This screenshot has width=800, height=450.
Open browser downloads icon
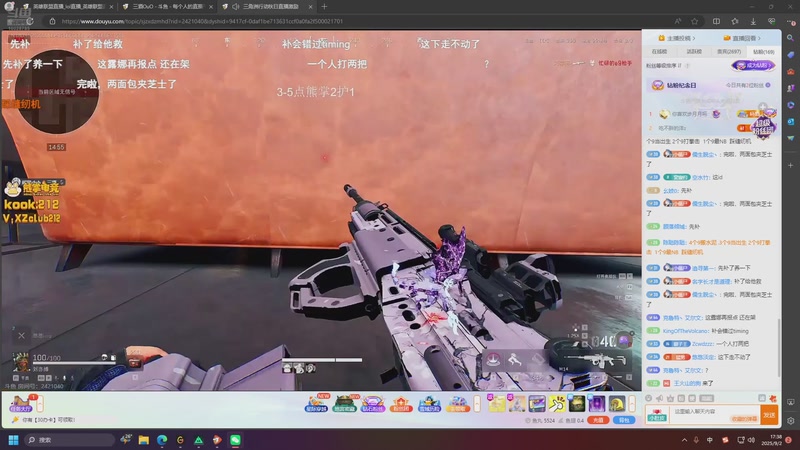click(753, 21)
